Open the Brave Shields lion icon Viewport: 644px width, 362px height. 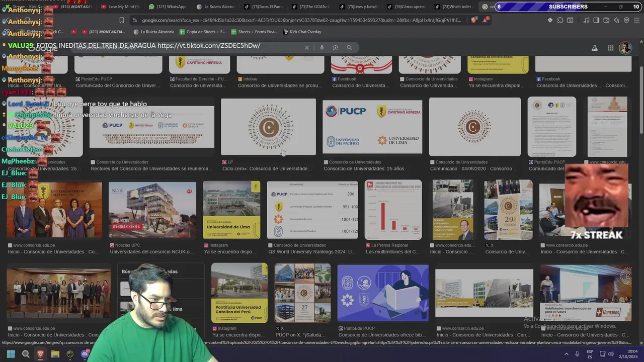click(474, 20)
